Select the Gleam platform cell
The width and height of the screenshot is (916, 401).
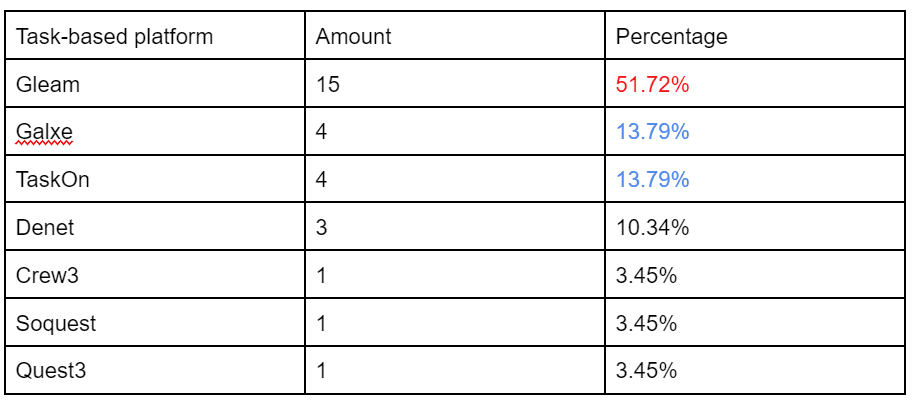[155, 83]
